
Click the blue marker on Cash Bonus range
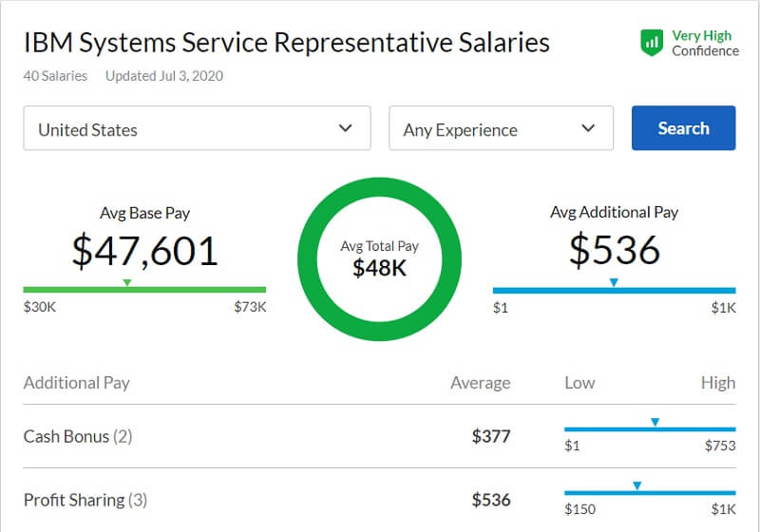[x=655, y=422]
